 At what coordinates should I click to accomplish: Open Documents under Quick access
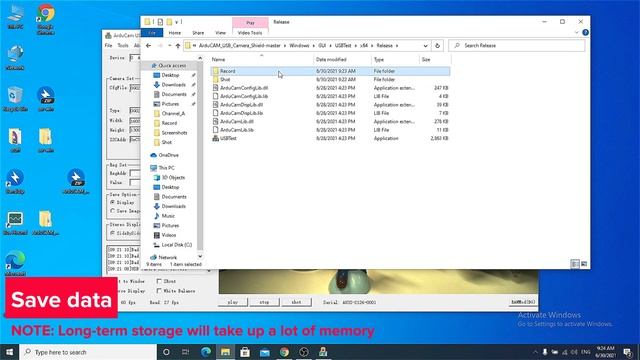click(x=174, y=94)
